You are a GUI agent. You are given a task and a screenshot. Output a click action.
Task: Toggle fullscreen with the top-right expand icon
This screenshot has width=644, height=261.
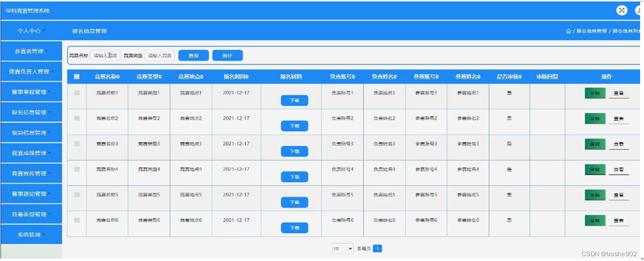622,10
